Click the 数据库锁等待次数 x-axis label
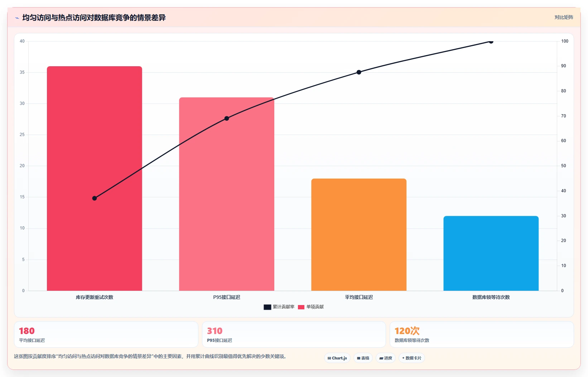This screenshot has width=588, height=377. (x=491, y=297)
